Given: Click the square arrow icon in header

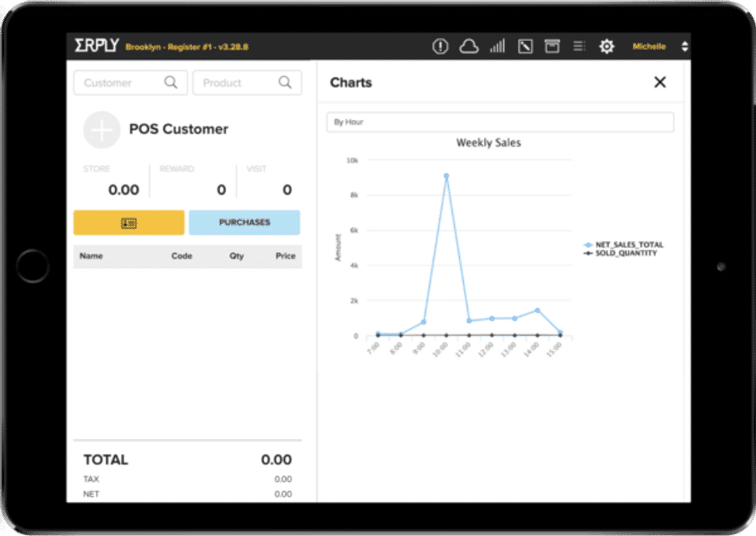Looking at the screenshot, I should 525,47.
